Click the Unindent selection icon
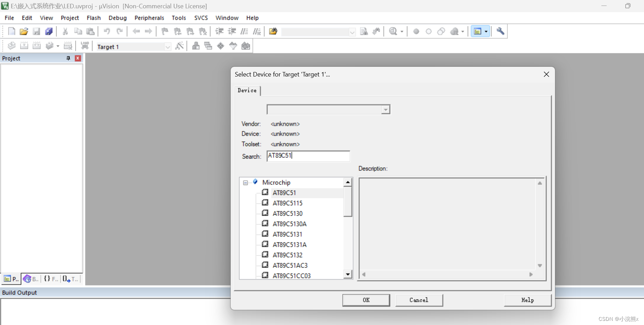 click(232, 31)
